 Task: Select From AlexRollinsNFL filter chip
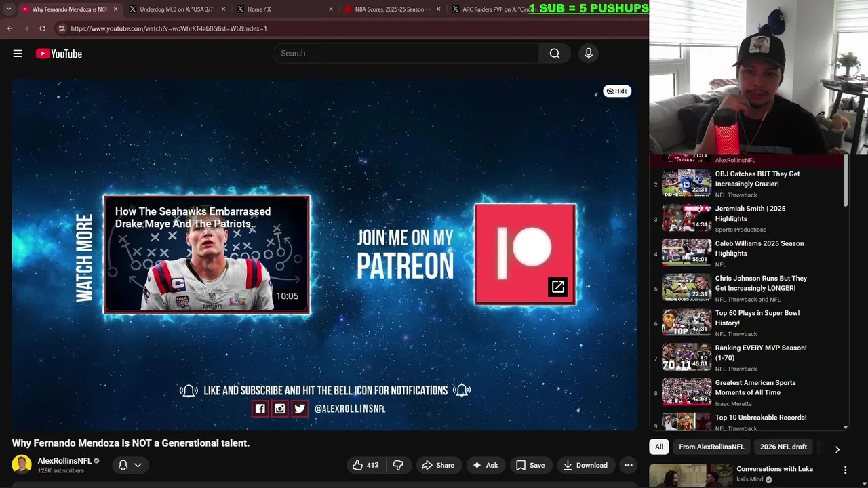tap(711, 447)
